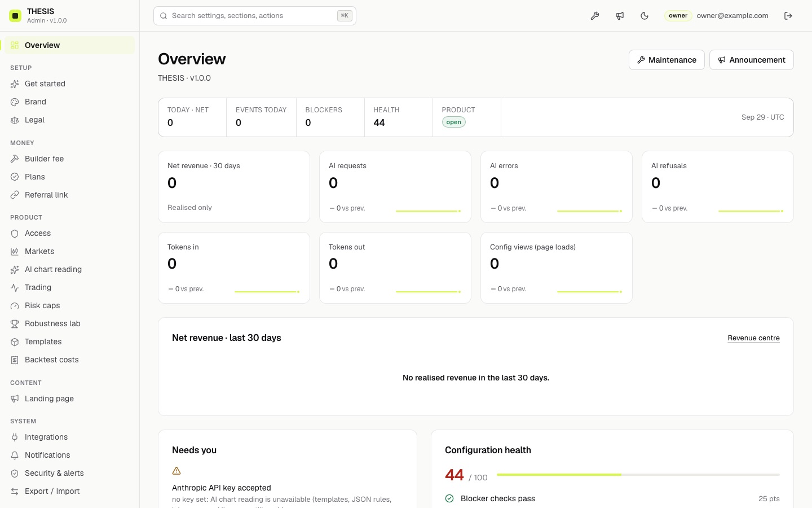Viewport: 812px width, 508px height.
Task: Click the Sep 29 · UTC date text
Action: [762, 117]
